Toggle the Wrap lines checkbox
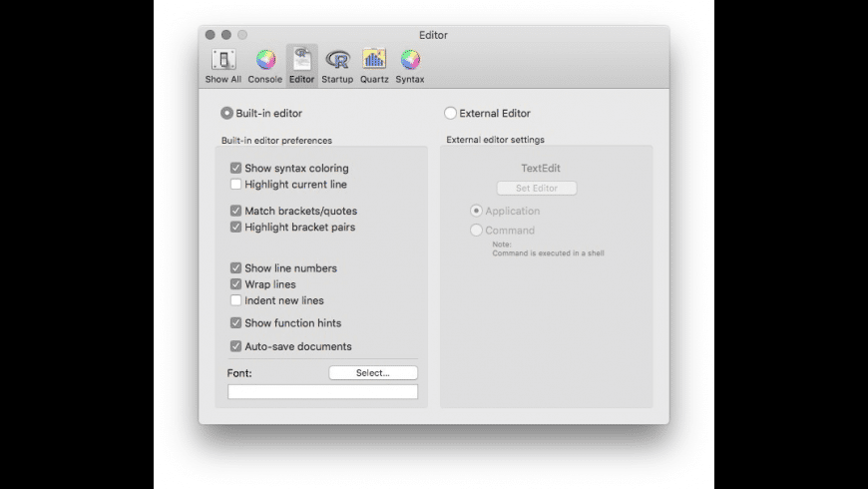This screenshot has height=489, width=868. (x=235, y=284)
